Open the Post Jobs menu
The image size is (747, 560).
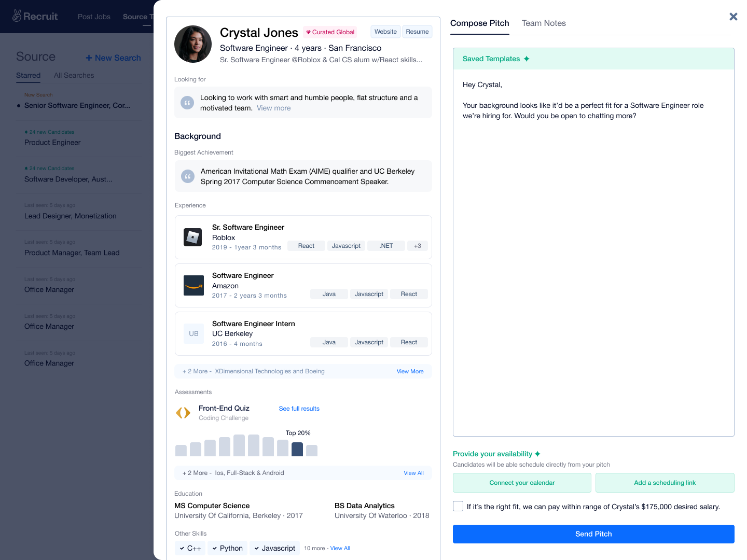(x=94, y=16)
